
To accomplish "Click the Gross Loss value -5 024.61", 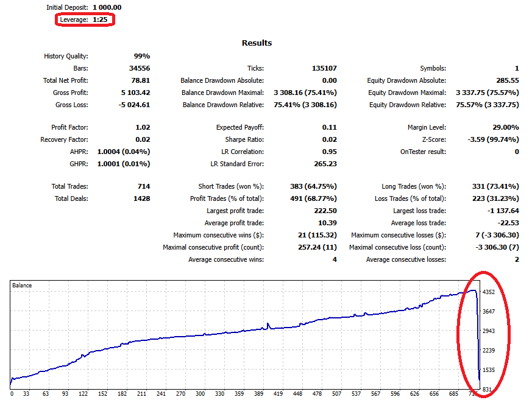I will click(132, 105).
